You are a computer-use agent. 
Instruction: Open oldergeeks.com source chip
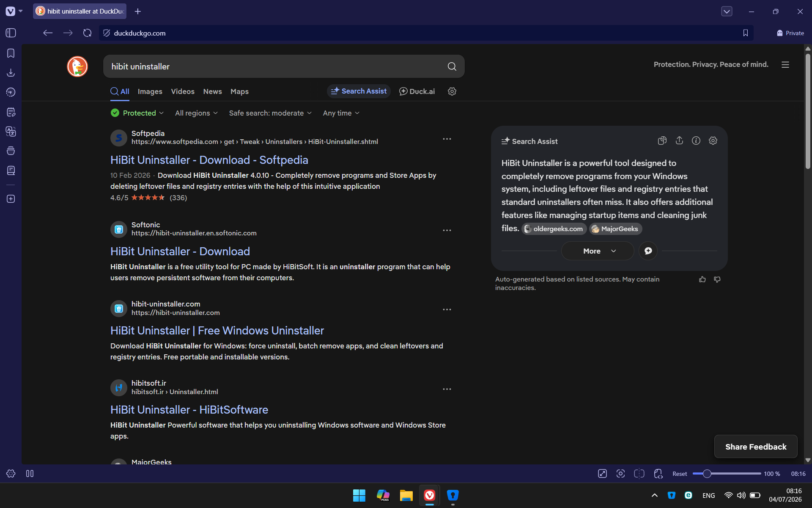tap(554, 229)
